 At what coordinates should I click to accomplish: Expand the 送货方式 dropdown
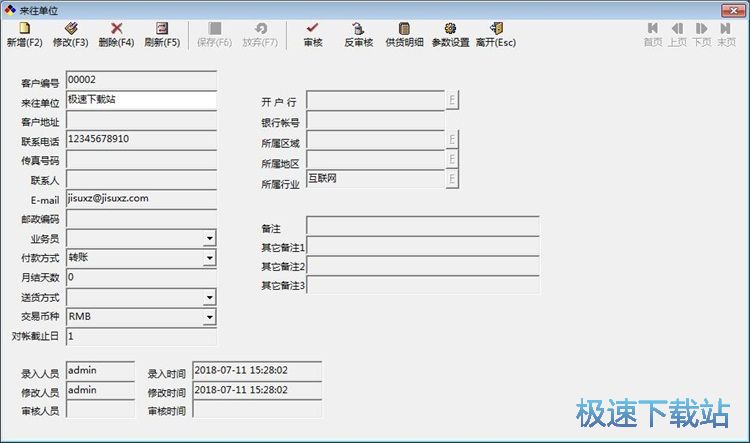[210, 298]
